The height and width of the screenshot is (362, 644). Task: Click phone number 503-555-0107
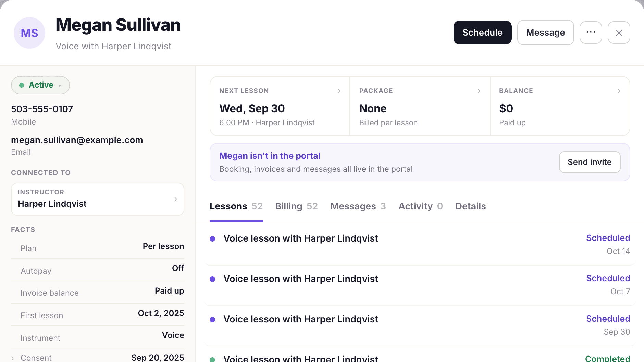42,109
